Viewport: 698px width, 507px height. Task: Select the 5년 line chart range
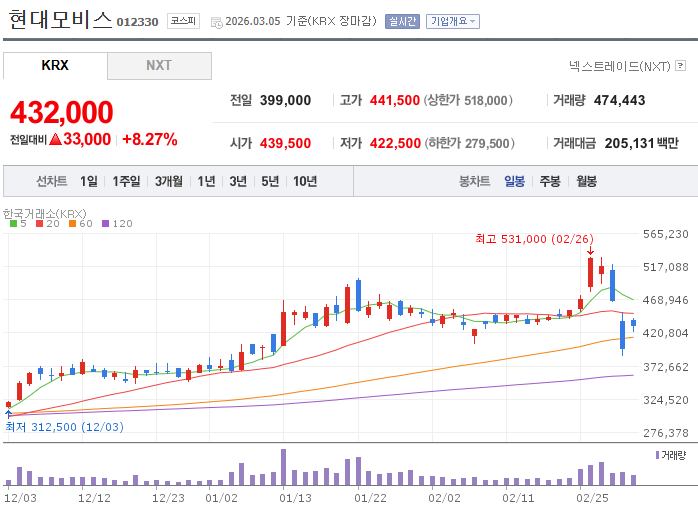tap(270, 181)
